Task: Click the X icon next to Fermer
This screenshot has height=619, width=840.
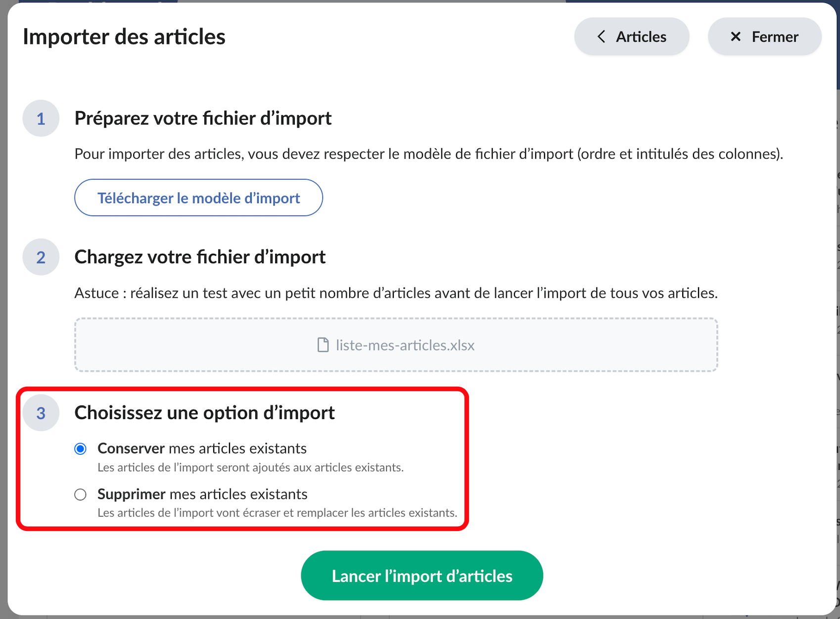Action: [x=736, y=37]
